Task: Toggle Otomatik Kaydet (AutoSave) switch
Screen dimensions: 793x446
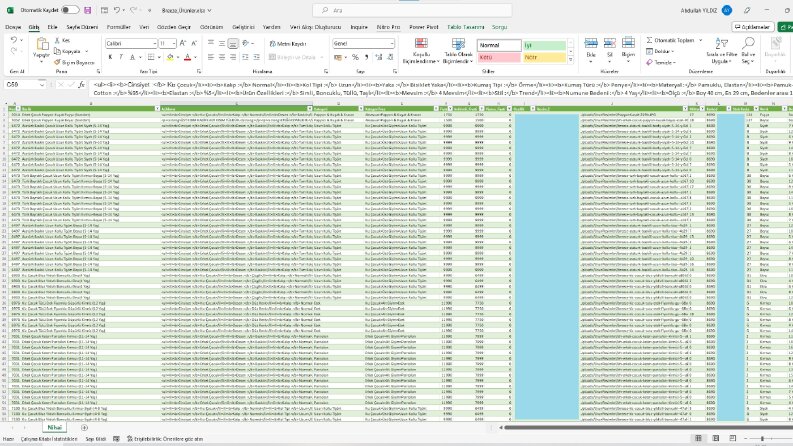Action: click(x=70, y=10)
